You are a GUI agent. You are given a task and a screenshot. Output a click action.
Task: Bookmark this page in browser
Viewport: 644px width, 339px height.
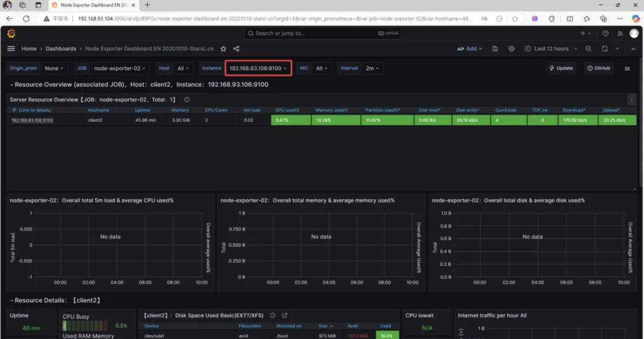(514, 19)
